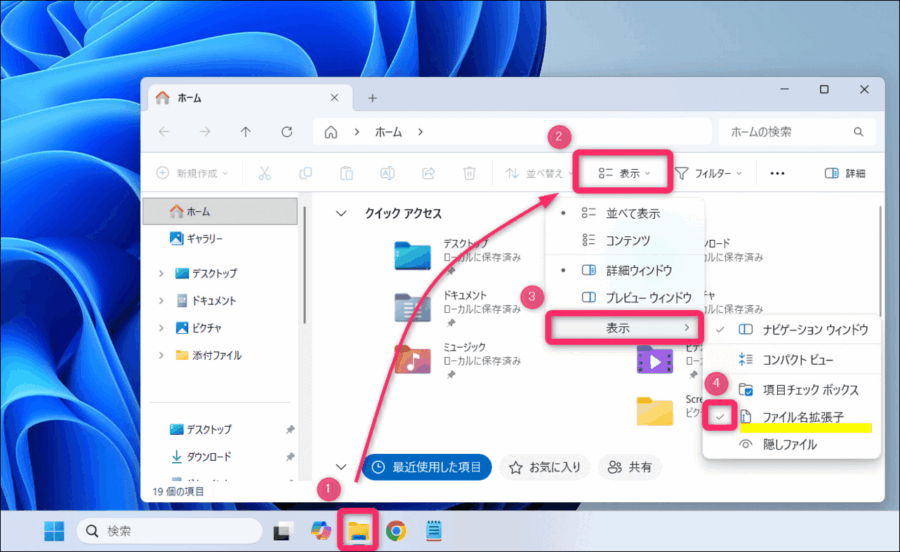Open the Copilot taskbar icon
Viewport: 900px width, 552px height.
321,531
